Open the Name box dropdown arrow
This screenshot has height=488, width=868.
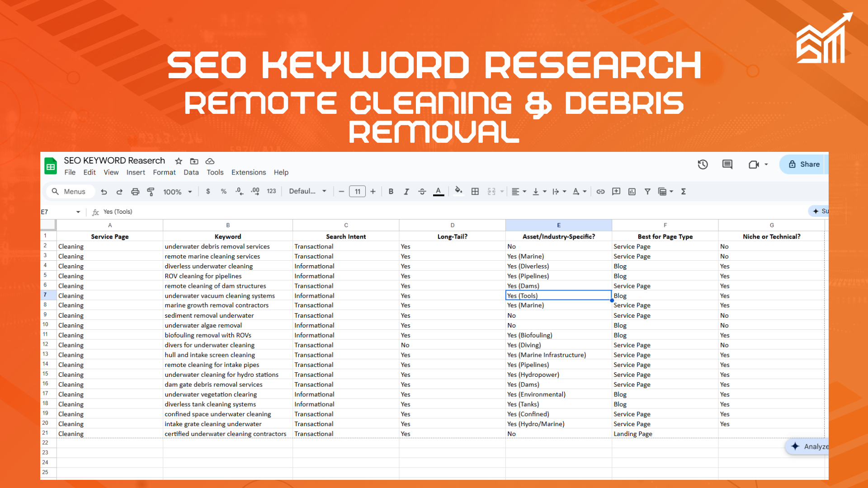78,212
